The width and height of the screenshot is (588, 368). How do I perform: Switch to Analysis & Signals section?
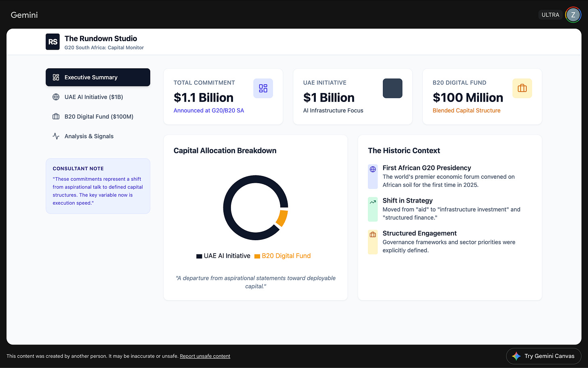pyautogui.click(x=98, y=136)
